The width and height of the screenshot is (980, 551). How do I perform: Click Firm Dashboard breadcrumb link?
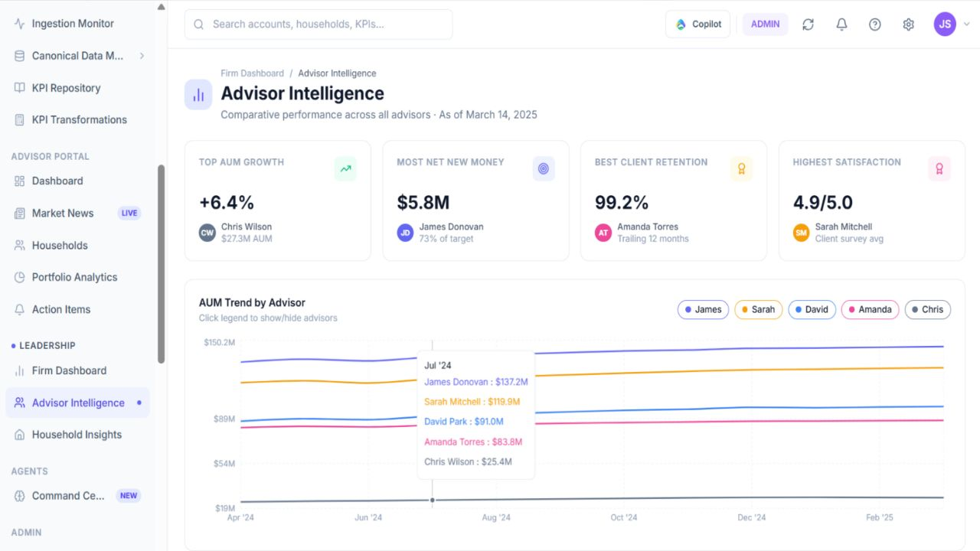252,73
